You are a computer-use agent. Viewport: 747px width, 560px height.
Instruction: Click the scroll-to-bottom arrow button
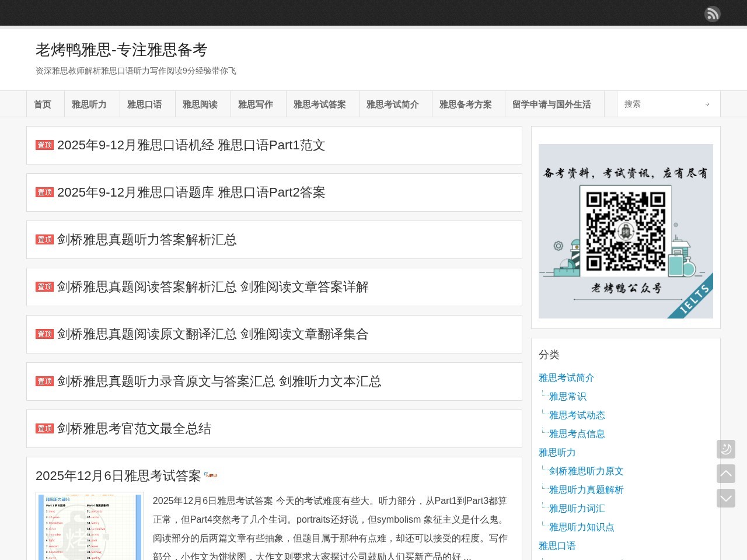pyautogui.click(x=726, y=498)
